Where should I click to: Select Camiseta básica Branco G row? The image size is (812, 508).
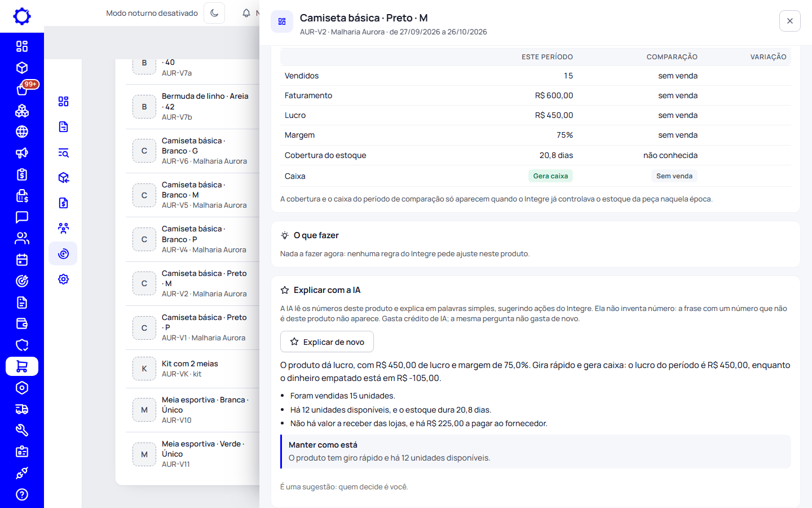tap(192, 151)
